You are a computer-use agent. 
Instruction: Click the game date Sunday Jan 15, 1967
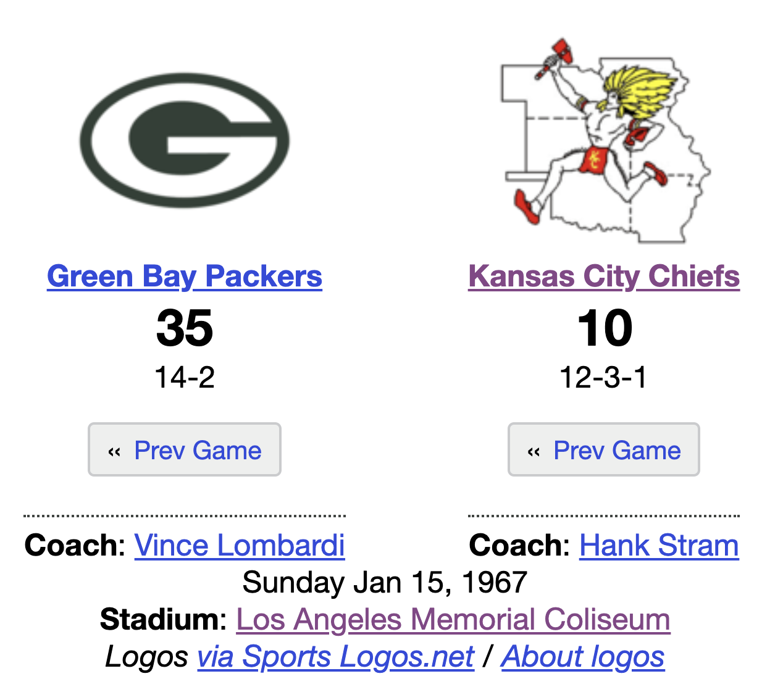(x=385, y=583)
